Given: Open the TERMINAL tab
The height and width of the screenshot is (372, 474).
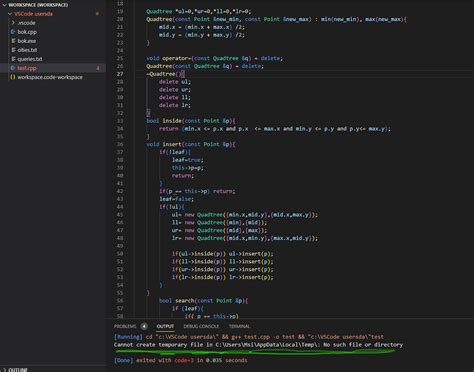Looking at the screenshot, I should coord(239,326).
